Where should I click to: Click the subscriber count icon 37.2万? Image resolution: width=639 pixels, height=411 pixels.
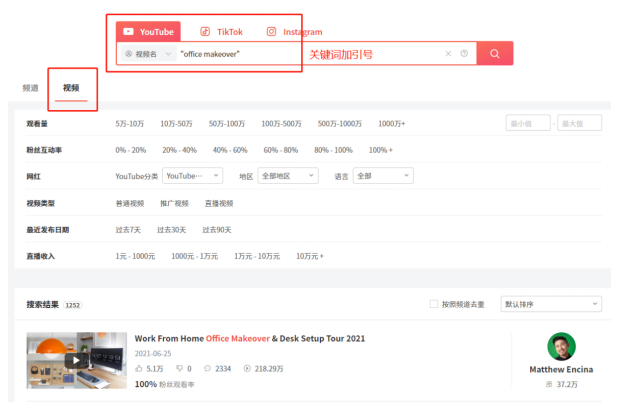click(549, 384)
